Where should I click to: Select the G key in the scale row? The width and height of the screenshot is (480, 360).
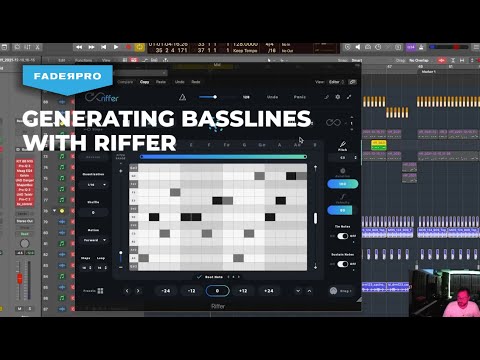[244, 145]
